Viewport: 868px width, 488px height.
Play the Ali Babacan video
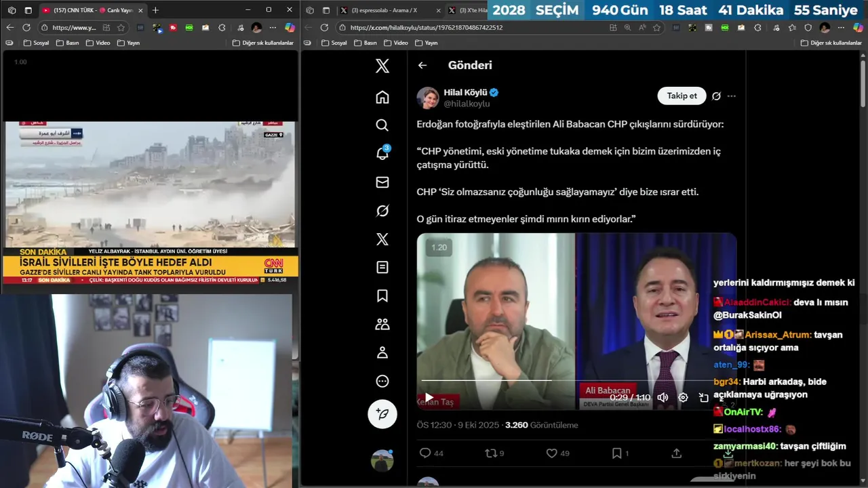[429, 398]
